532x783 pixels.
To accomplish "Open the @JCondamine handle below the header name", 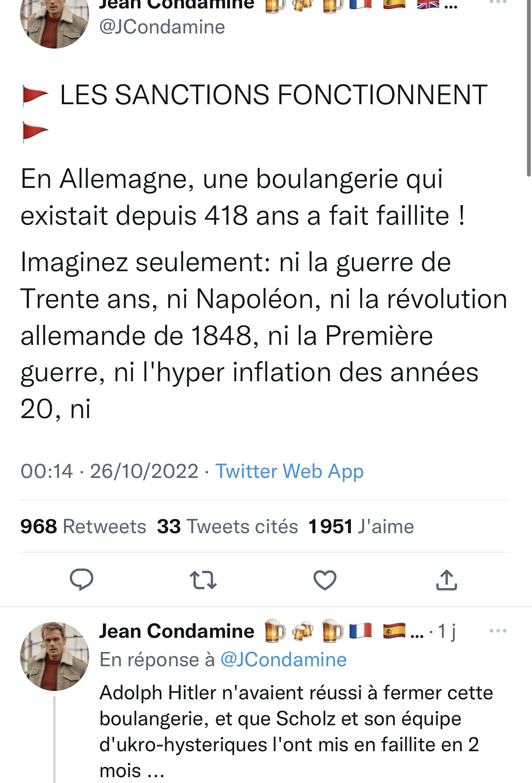I will point(162,27).
